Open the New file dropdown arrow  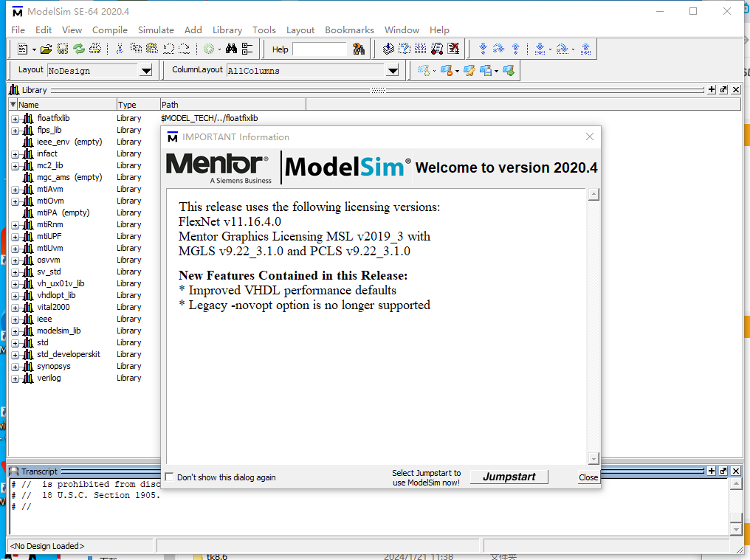pyautogui.click(x=34, y=49)
